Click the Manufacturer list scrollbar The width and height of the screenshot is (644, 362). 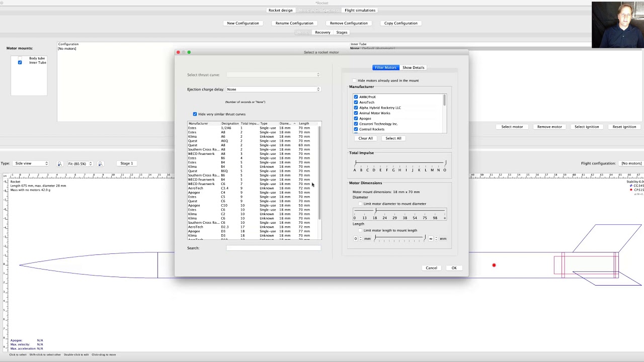(x=444, y=113)
